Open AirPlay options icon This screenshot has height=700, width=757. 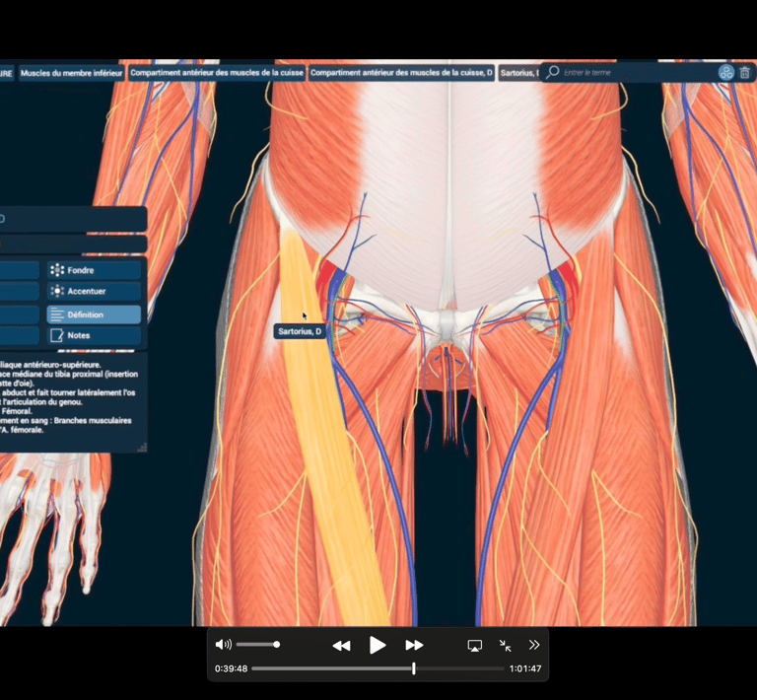tap(475, 646)
